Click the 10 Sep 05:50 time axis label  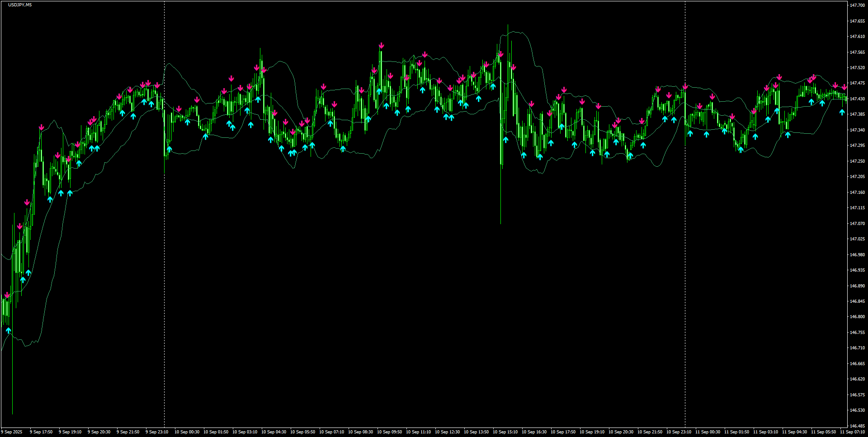[303, 432]
